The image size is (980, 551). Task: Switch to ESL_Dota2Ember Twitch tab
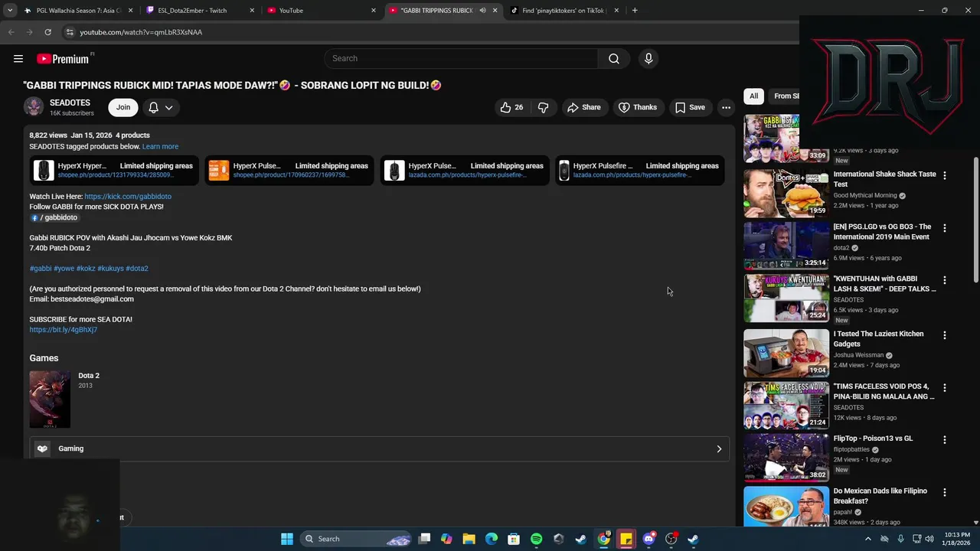tap(198, 11)
